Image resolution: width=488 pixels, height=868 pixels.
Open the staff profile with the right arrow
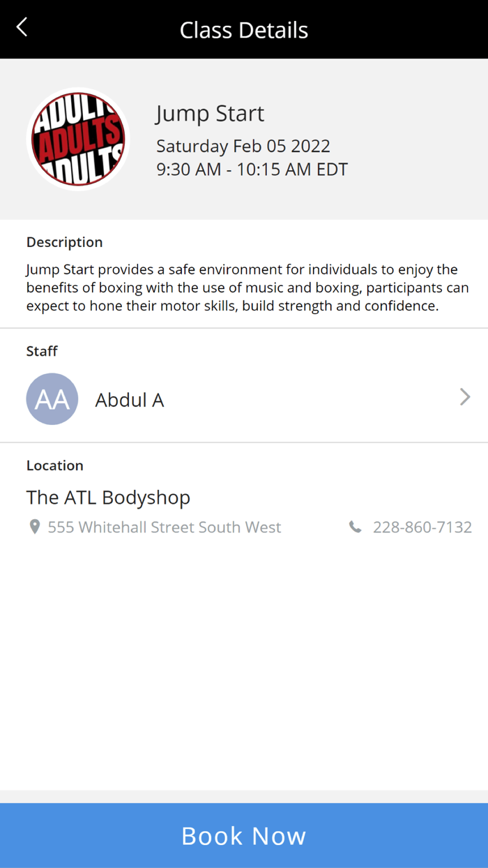point(464,397)
